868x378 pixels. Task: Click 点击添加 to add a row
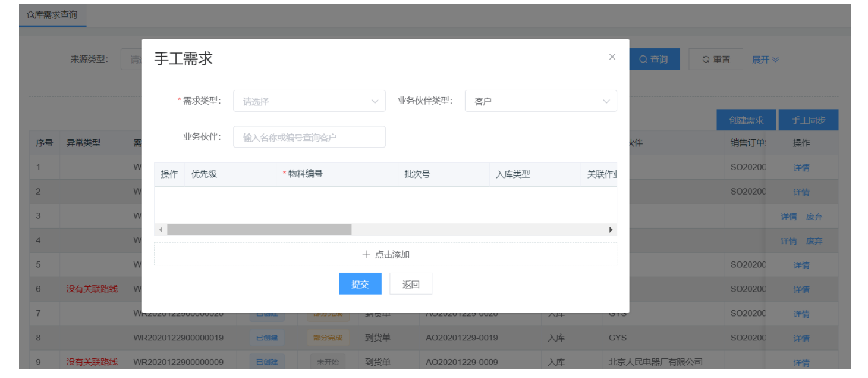pyautogui.click(x=385, y=254)
